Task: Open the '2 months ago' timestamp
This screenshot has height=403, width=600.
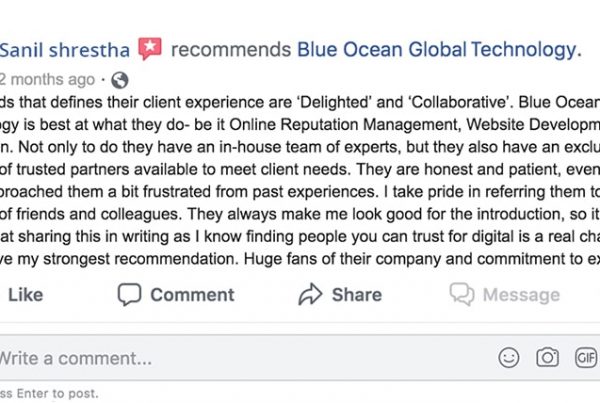Action: click(x=47, y=80)
